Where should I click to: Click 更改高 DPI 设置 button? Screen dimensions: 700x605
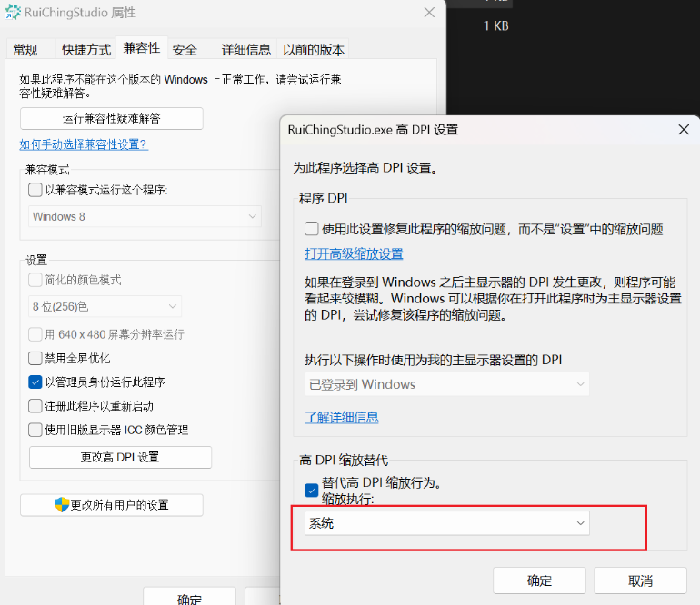coord(121,457)
